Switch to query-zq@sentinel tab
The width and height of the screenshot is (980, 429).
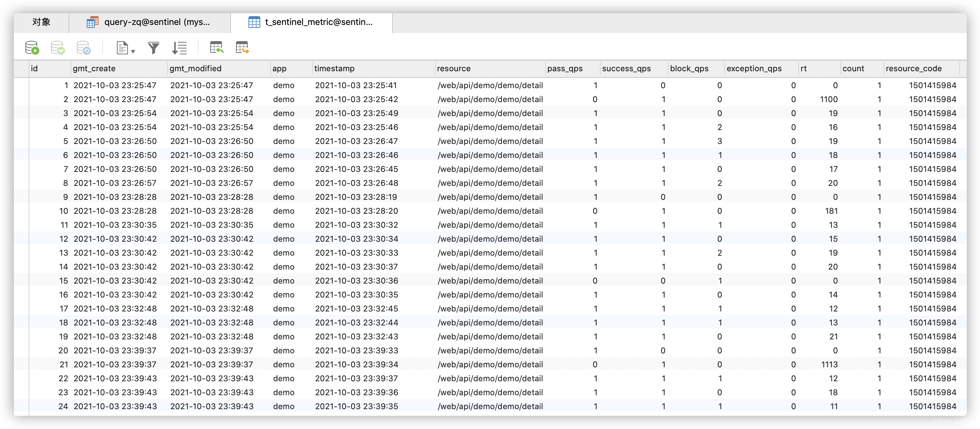(x=150, y=22)
